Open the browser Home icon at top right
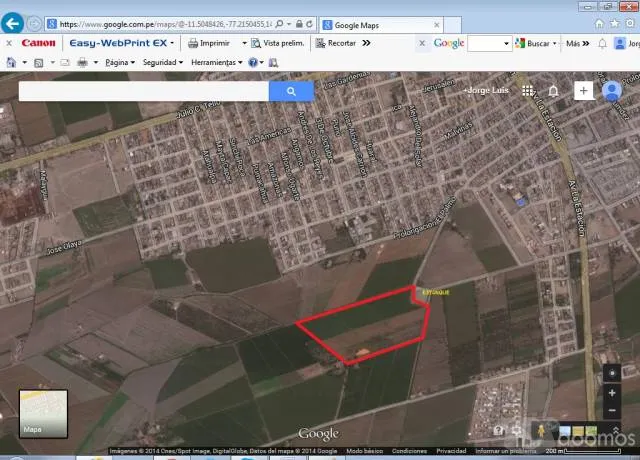Viewport: 640px width, 460px height. point(599,24)
